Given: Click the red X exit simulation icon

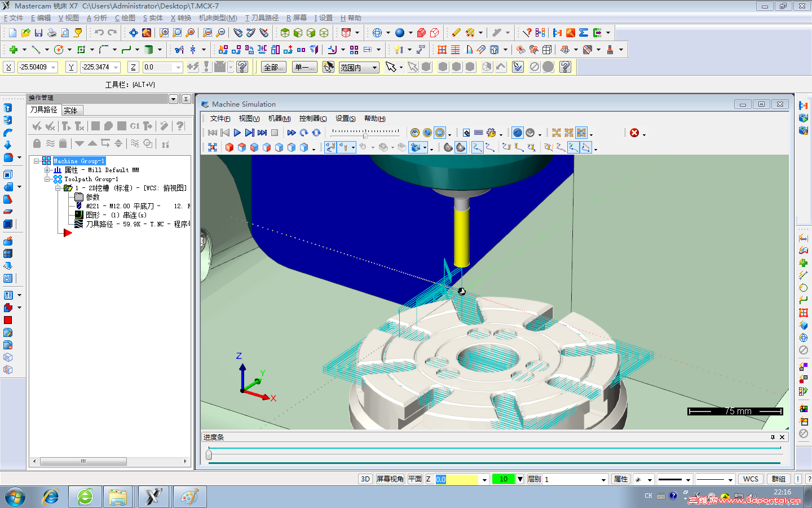Looking at the screenshot, I should tap(634, 133).
